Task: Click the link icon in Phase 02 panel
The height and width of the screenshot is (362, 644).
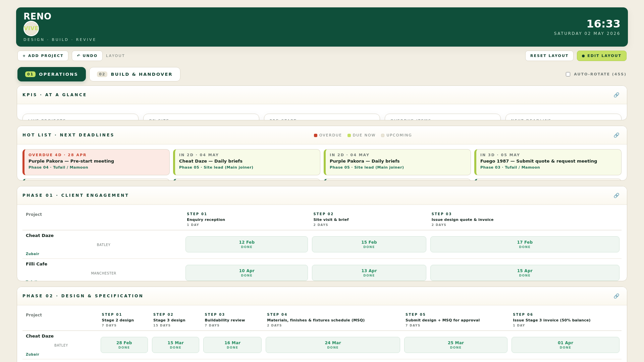Action: click(616, 296)
